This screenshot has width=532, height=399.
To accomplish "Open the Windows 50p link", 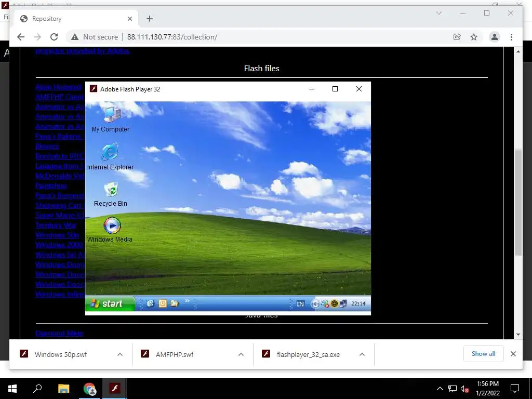I will pos(57,235).
